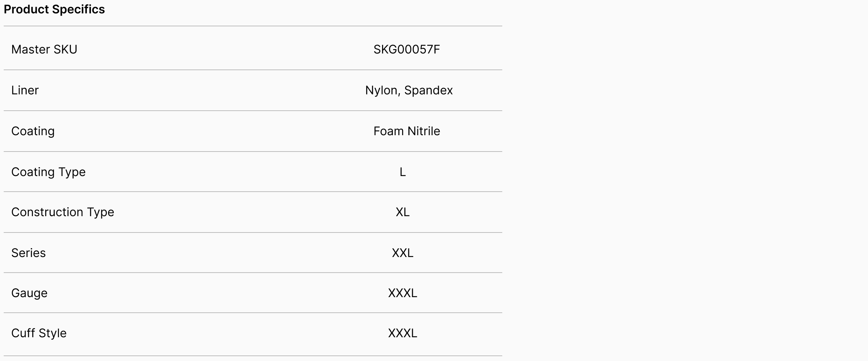Screen dimensions: 868x361
Task: Select the XXL value for Series
Action: (x=402, y=253)
